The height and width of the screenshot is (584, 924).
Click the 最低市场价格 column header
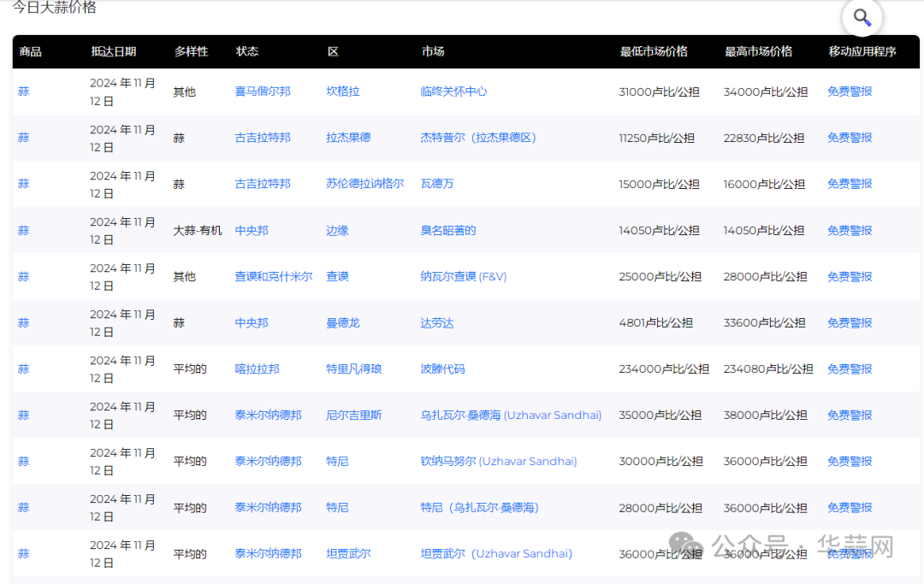[x=654, y=51]
